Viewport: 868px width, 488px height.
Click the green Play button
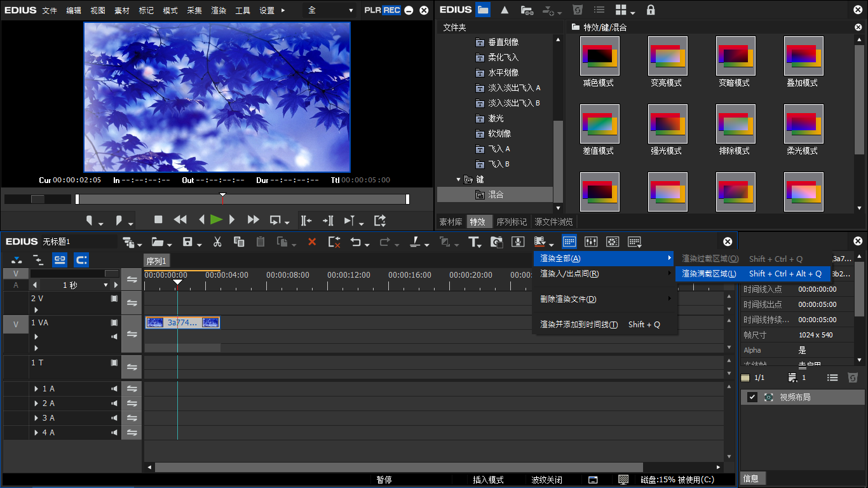pyautogui.click(x=216, y=220)
